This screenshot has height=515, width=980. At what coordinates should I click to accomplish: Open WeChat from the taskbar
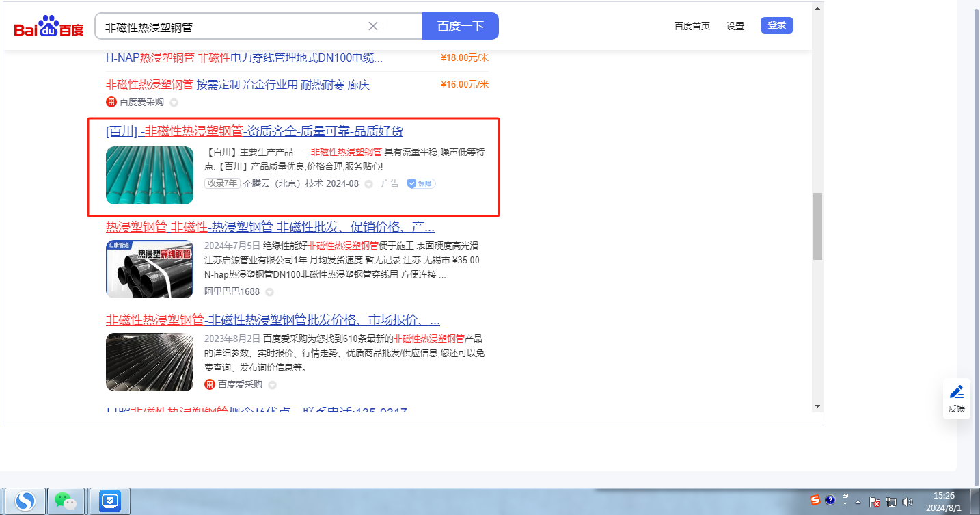point(66,501)
